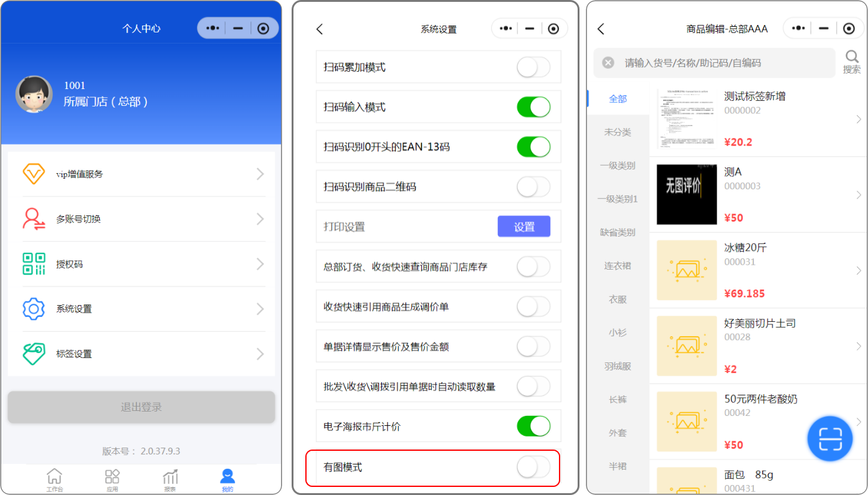Screen dimensions: 868x495
Task: Disable 电子海报市斤计价 switch
Action: point(533,427)
